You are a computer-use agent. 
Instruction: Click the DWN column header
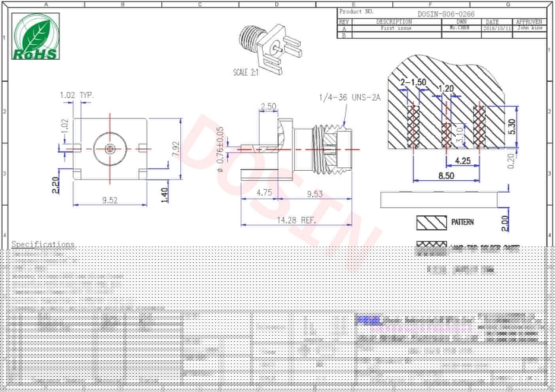point(461,22)
